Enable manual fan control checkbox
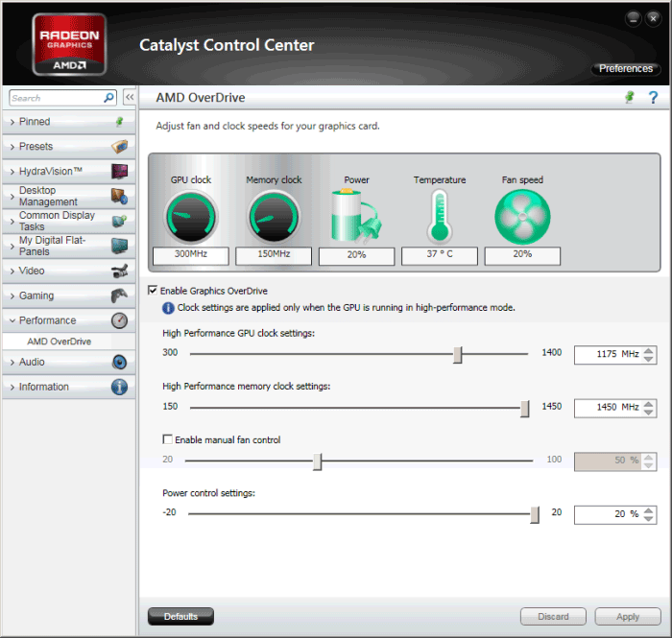The height and width of the screenshot is (638, 672). 168,439
